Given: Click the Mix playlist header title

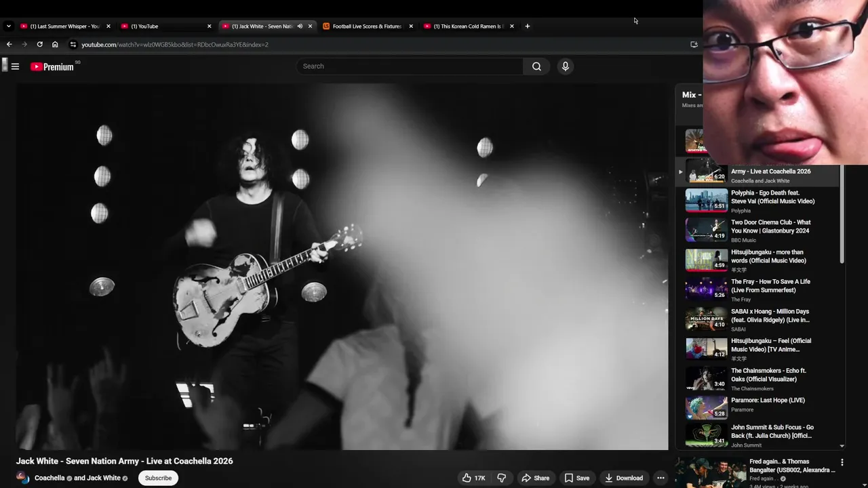Looking at the screenshot, I should pos(692,95).
